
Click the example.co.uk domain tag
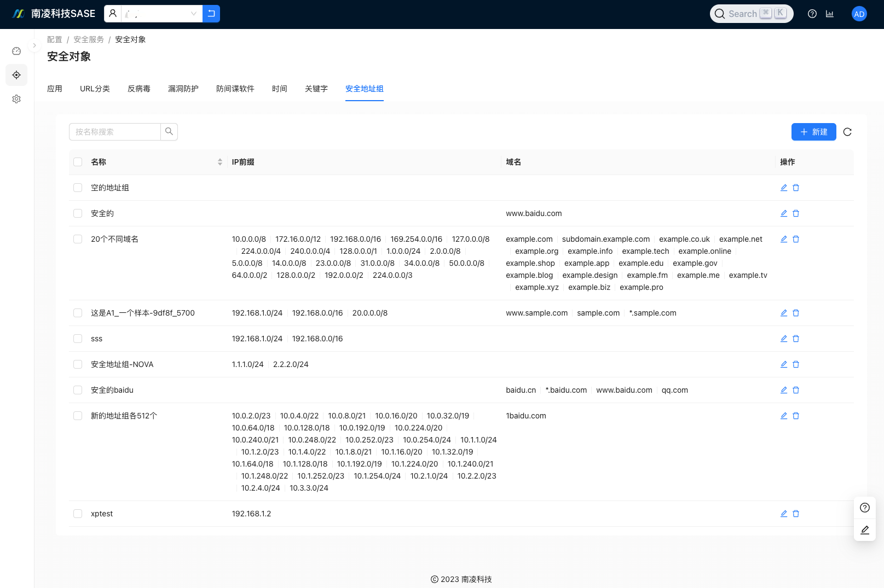click(x=684, y=239)
